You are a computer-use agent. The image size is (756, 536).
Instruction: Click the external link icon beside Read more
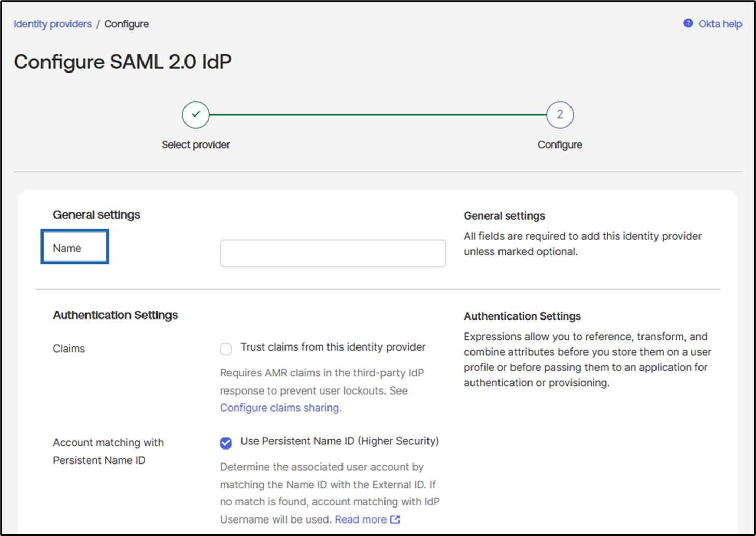pyautogui.click(x=395, y=519)
